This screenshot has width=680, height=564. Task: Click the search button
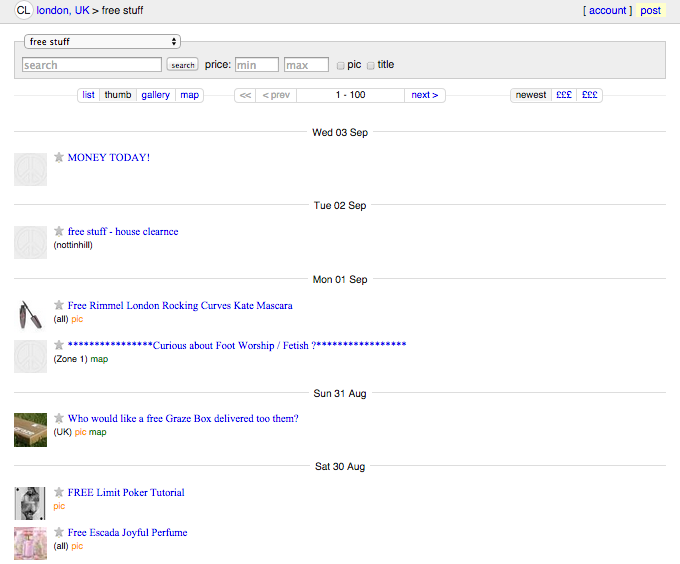tap(182, 65)
